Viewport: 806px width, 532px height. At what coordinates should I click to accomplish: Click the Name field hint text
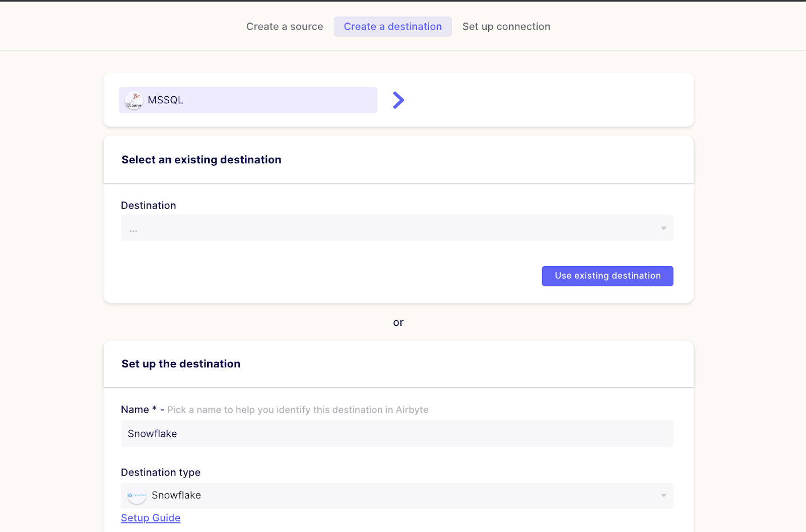tap(298, 410)
